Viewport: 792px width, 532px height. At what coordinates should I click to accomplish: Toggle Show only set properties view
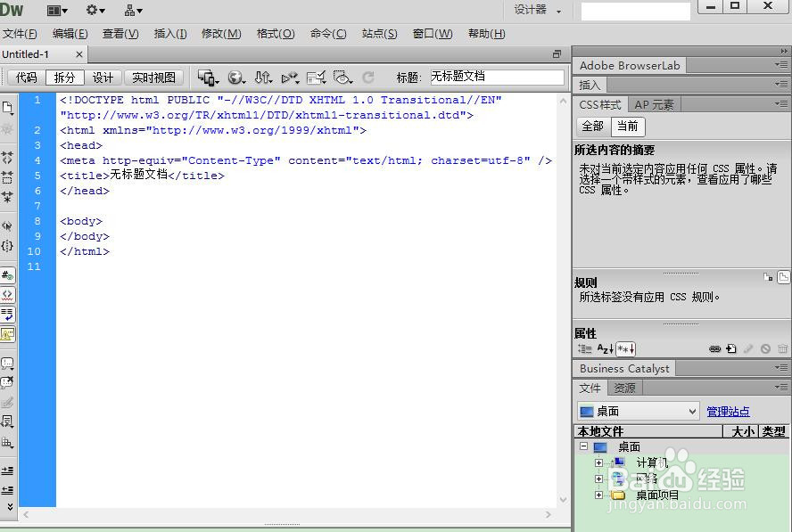pyautogui.click(x=626, y=348)
